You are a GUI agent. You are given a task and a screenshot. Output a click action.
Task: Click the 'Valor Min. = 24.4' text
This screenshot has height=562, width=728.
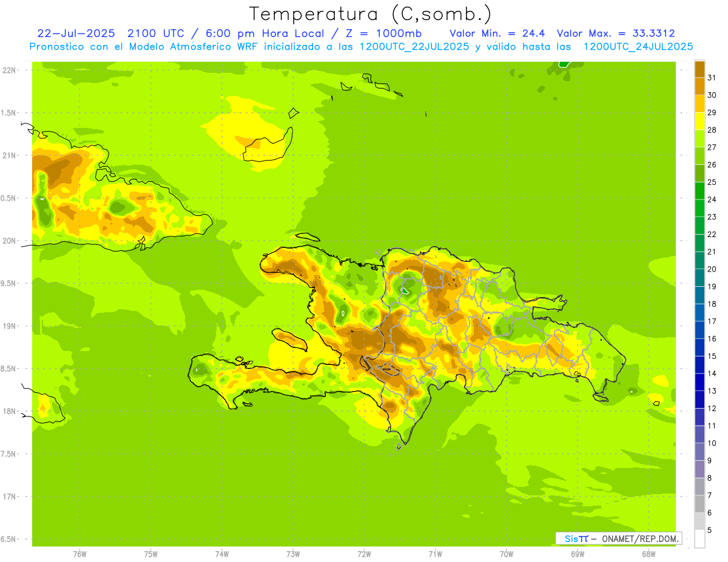coord(497,33)
